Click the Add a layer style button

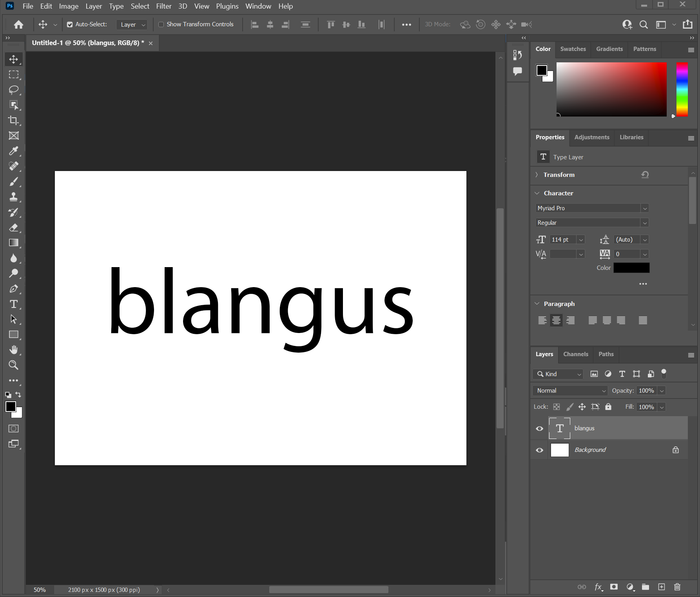(598, 587)
